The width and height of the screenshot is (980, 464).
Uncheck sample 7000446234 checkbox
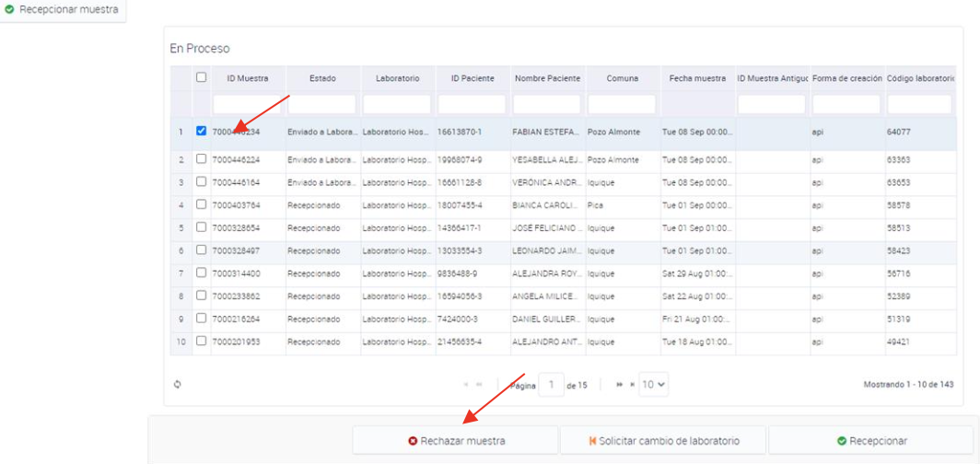tap(201, 131)
